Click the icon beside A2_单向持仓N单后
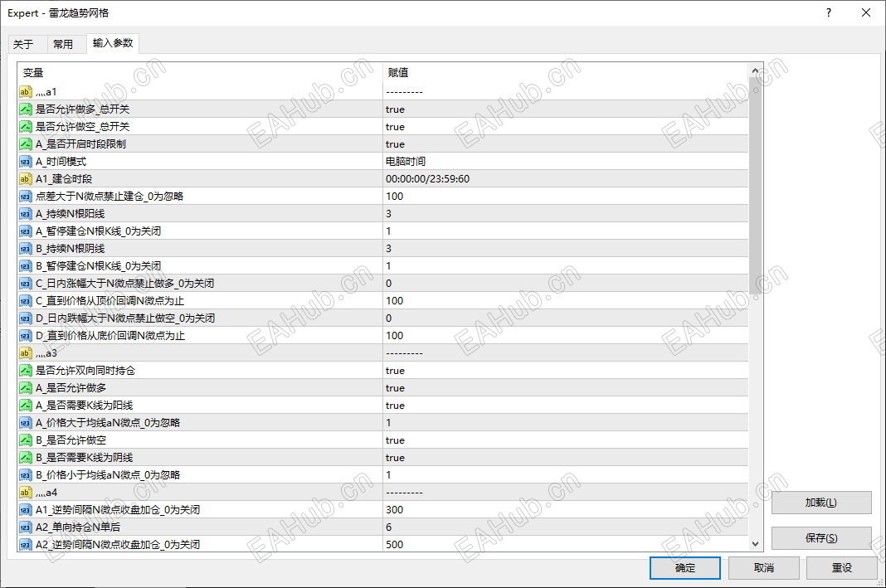886x588 pixels. (26, 527)
